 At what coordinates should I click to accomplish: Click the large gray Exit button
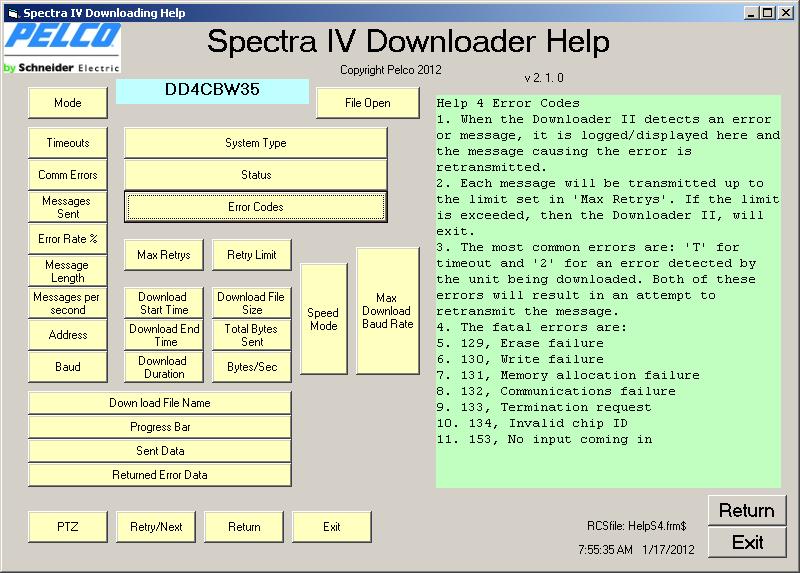747,542
